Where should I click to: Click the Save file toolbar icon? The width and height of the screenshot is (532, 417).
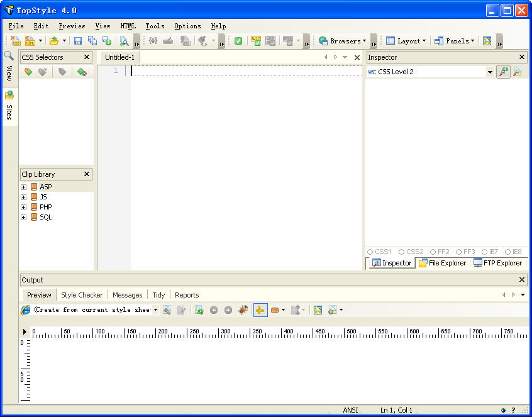point(78,41)
